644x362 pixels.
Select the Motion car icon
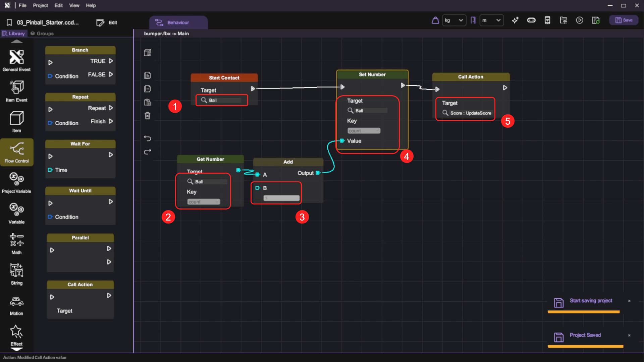[x=16, y=302]
